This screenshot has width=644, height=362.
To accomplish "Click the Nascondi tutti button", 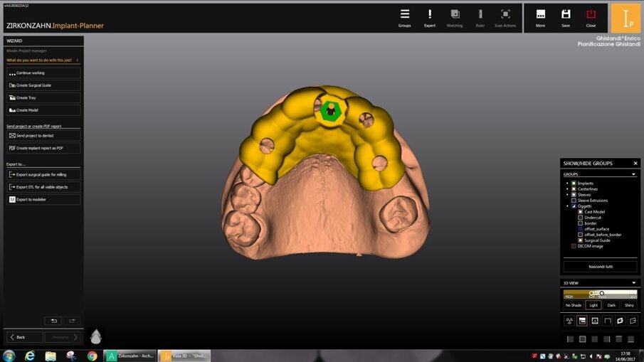I will click(x=601, y=267).
